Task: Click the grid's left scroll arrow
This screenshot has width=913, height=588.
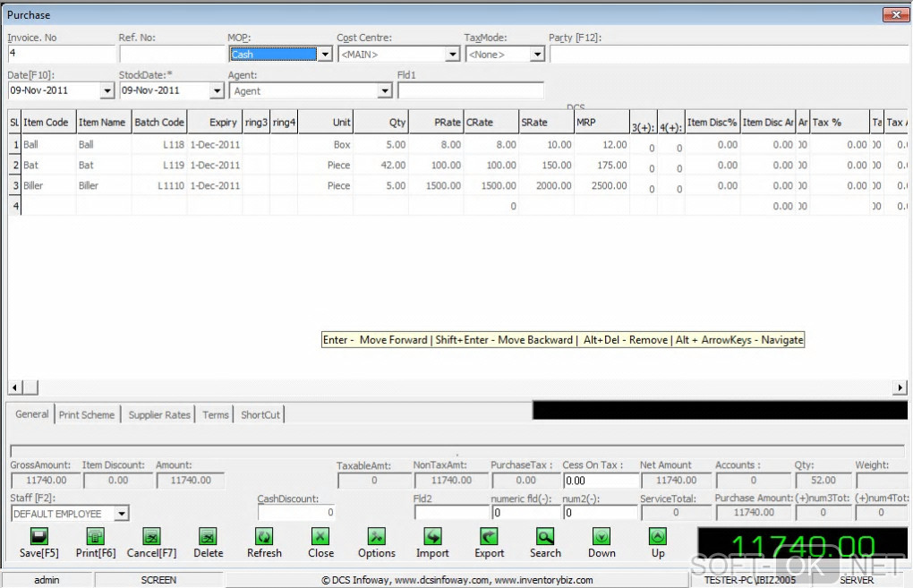Action: pos(15,388)
